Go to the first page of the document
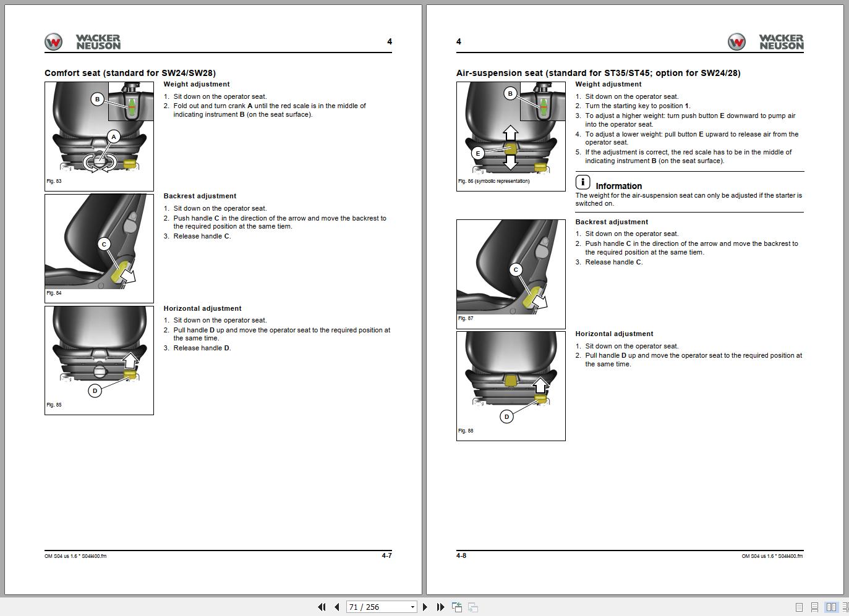The height and width of the screenshot is (616, 849). [x=322, y=607]
